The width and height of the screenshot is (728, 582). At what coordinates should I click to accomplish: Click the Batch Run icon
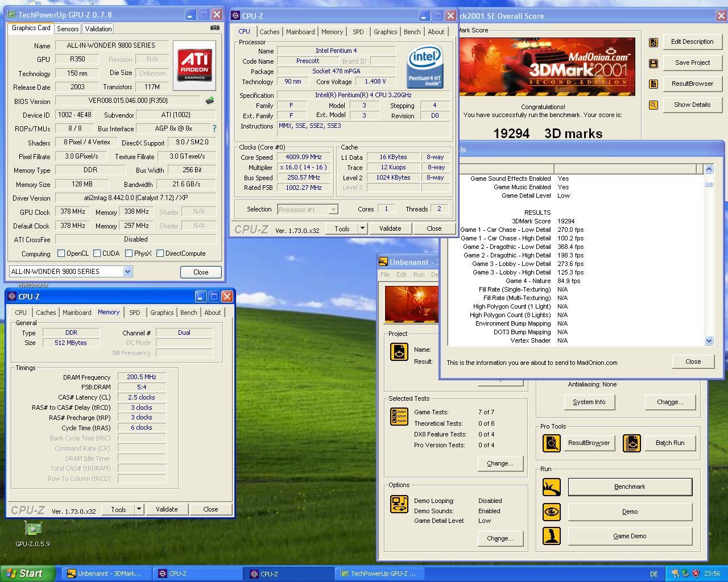click(x=631, y=443)
